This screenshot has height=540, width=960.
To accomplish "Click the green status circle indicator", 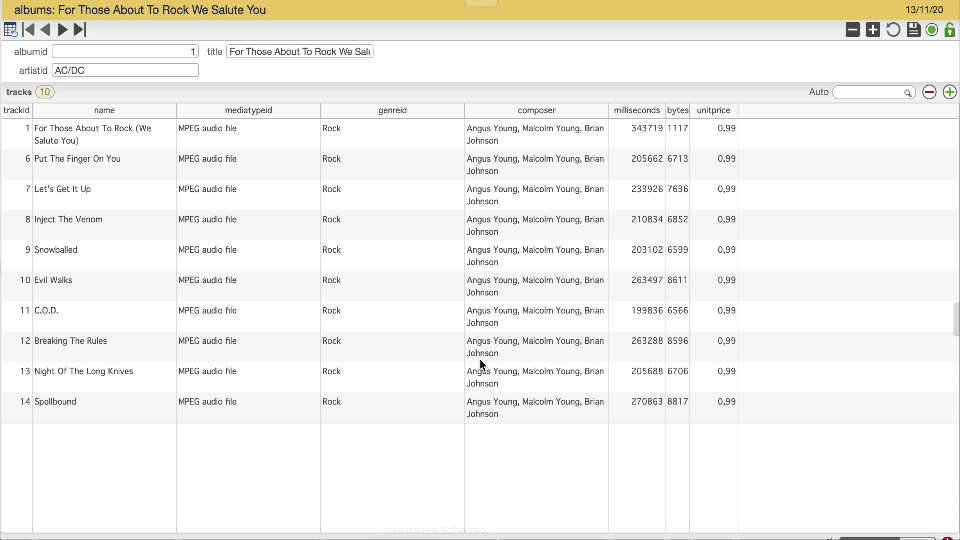I will pyautogui.click(x=932, y=29).
